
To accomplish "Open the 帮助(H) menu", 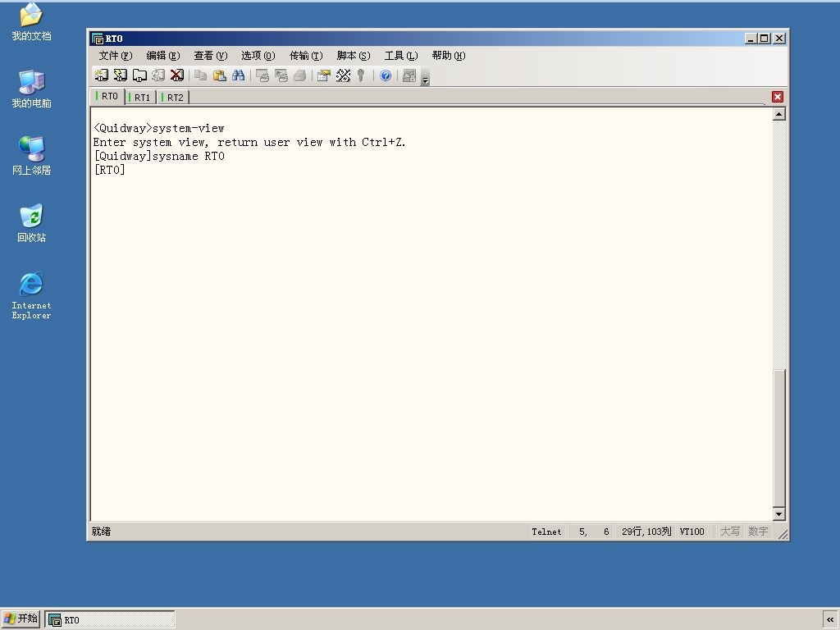I will 449,56.
